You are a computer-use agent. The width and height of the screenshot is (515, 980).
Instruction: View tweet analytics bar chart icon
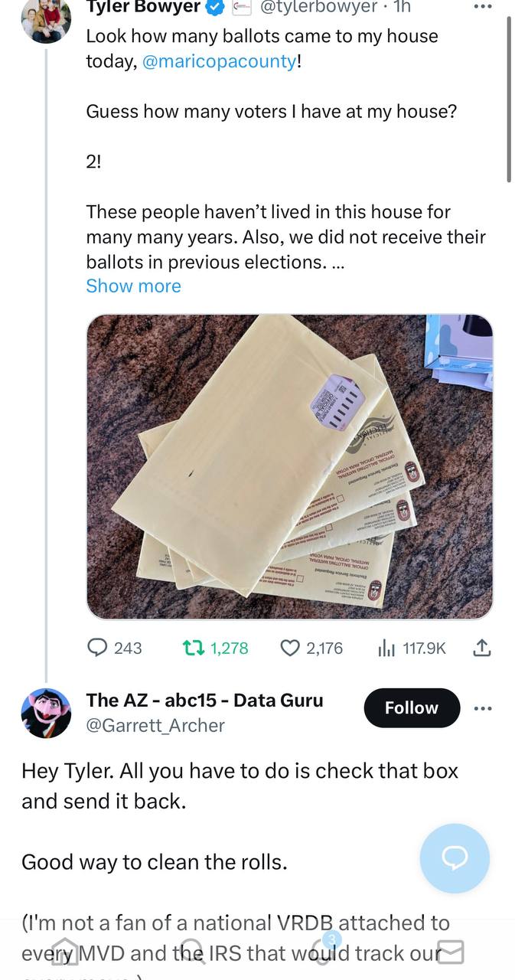(386, 648)
